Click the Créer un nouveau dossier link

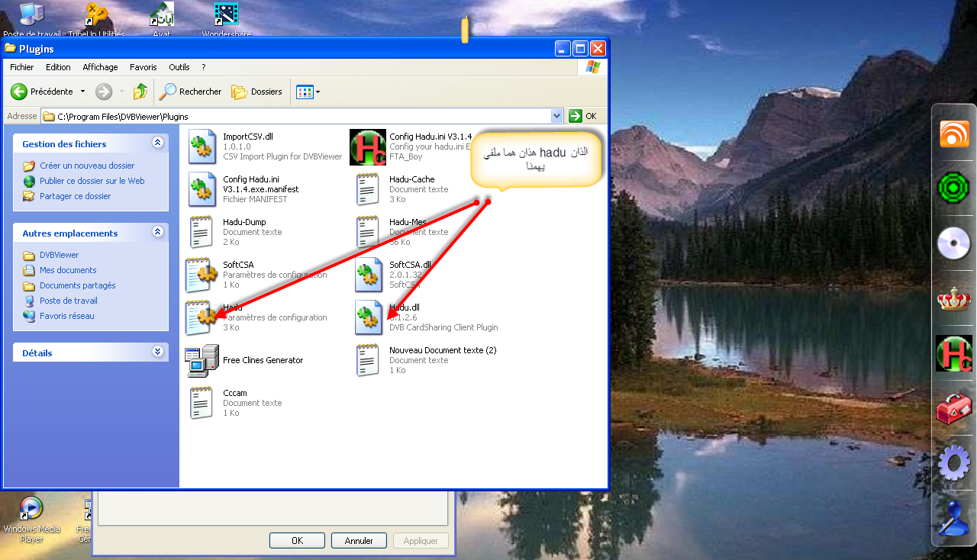(x=87, y=166)
